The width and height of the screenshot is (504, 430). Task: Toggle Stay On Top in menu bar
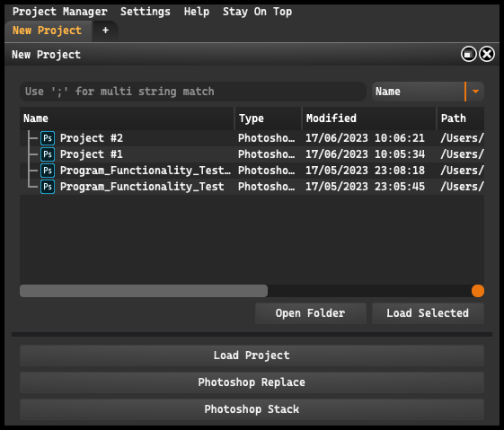coord(257,12)
